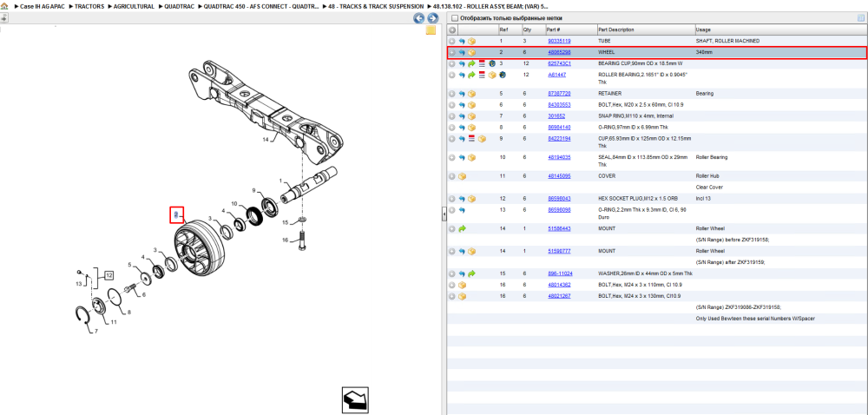Go to next diagram with right arrow
Image resolution: width=868 pixels, height=415 pixels.
coord(432,18)
